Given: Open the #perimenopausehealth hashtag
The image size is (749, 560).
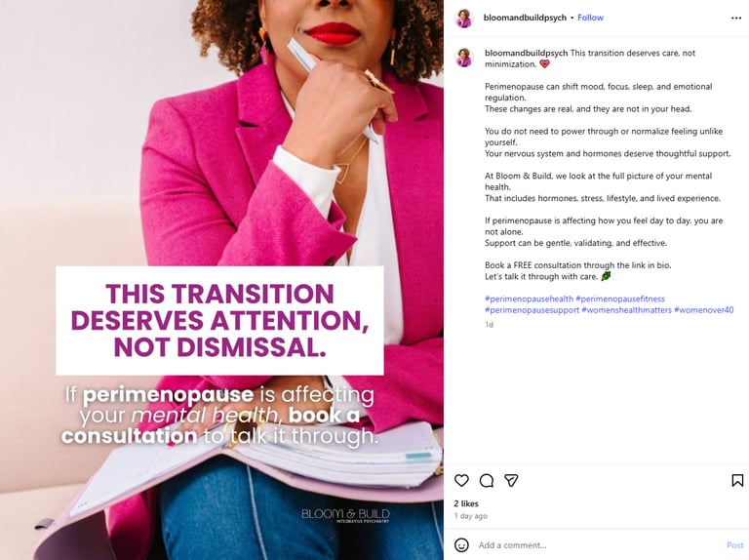Looking at the screenshot, I should pyautogui.click(x=529, y=299).
